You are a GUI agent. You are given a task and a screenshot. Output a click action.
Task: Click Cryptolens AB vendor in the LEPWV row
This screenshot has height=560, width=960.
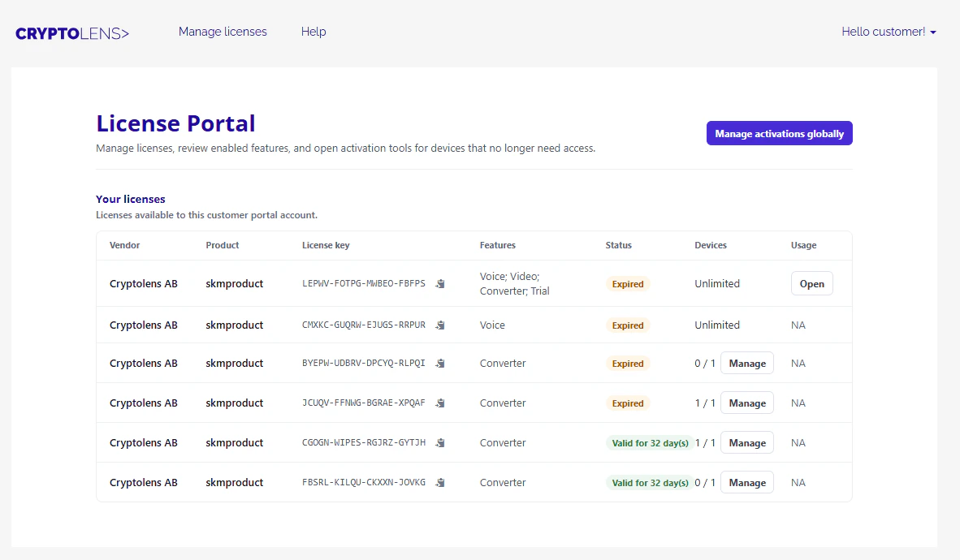(143, 283)
